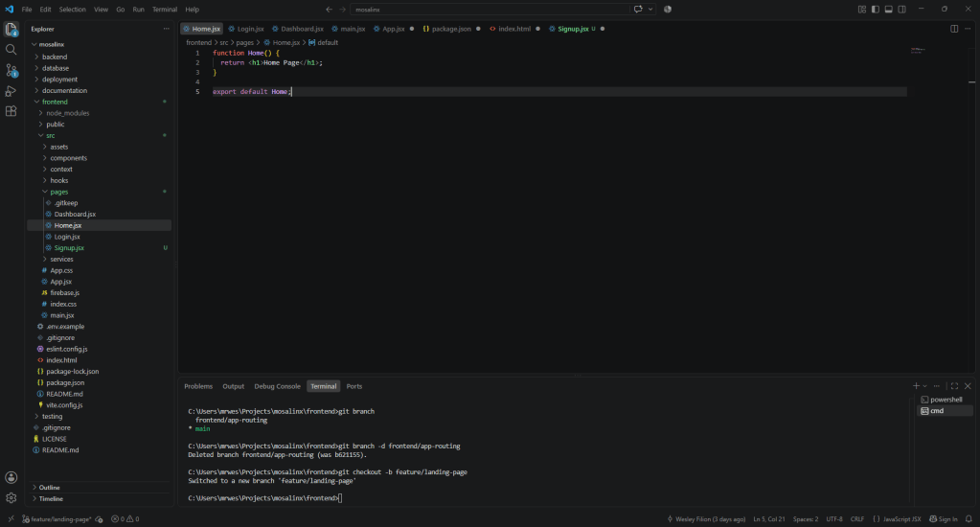The width and height of the screenshot is (980, 527).
Task: Click the editor minimap preview
Action: [x=918, y=50]
